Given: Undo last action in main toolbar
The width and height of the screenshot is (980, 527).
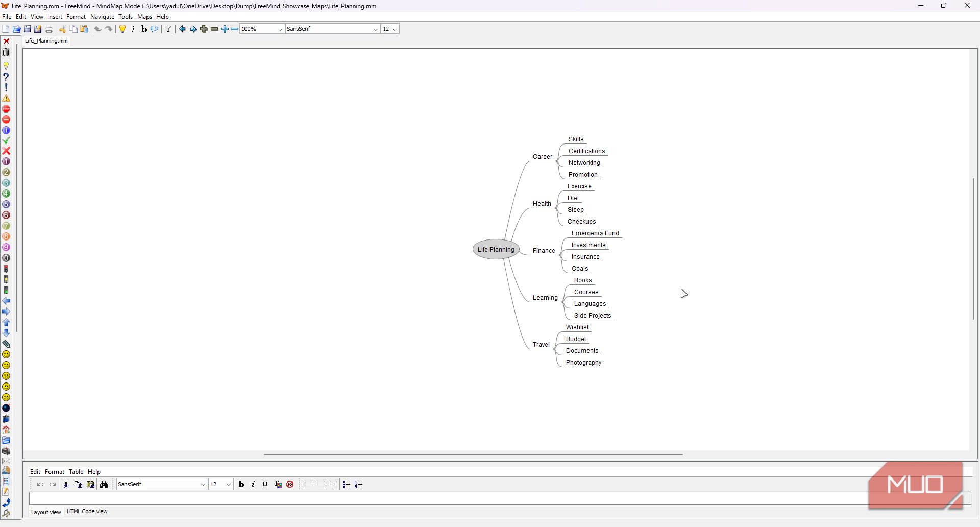Looking at the screenshot, I should 98,29.
